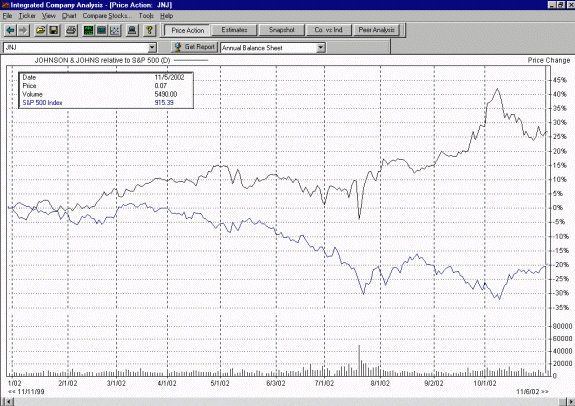Viewport: 575px width, 406px height.
Task: Expand the Annual Balance Sheet dropdown
Action: 321,48
